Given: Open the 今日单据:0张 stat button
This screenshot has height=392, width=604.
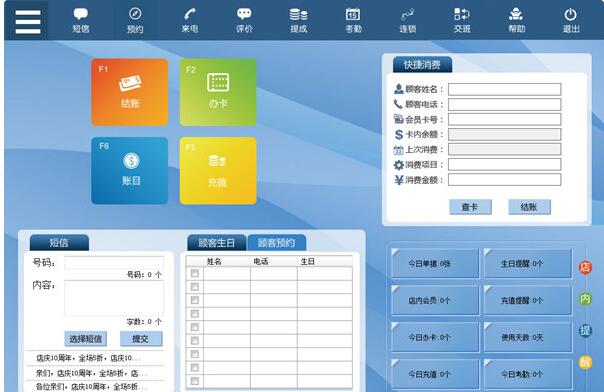Looking at the screenshot, I should pyautogui.click(x=435, y=263).
